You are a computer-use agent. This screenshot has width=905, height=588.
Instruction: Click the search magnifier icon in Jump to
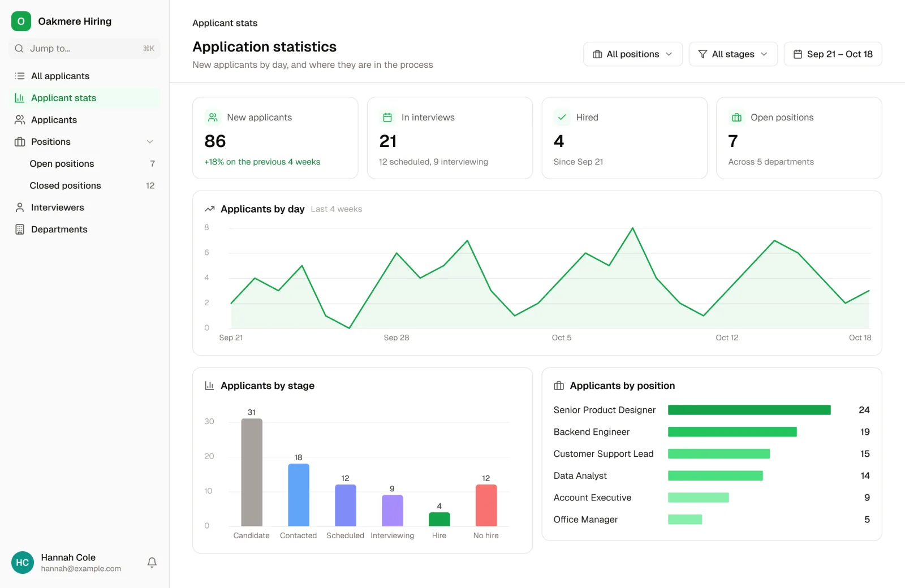[19, 49]
